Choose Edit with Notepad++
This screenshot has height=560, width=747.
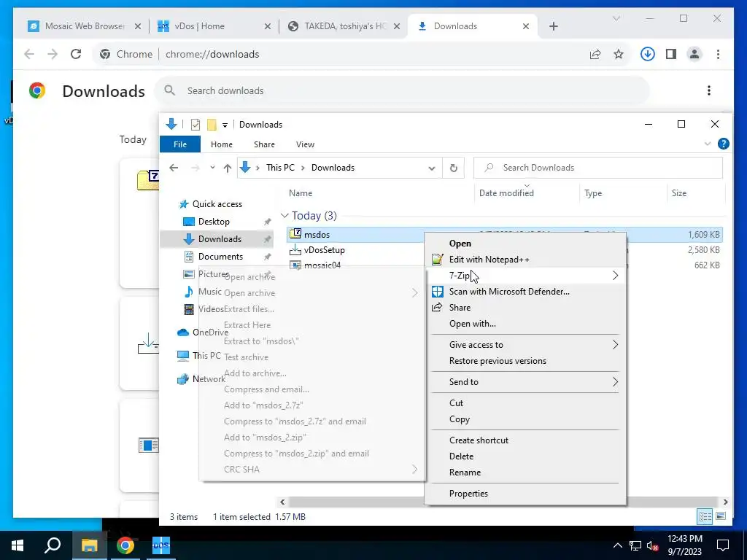[x=525, y=260]
